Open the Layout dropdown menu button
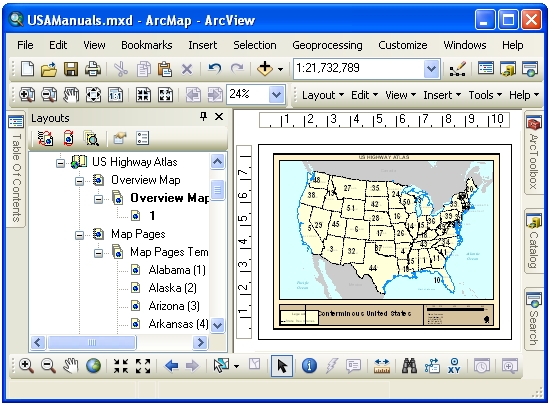Screen dimensions: 550x405 coord(323,95)
